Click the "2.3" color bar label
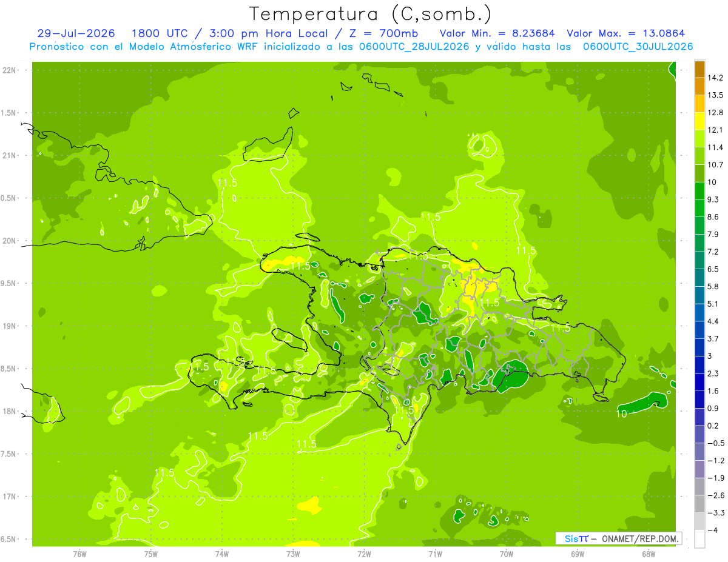Viewport: 728px width, 562px height. (x=713, y=373)
